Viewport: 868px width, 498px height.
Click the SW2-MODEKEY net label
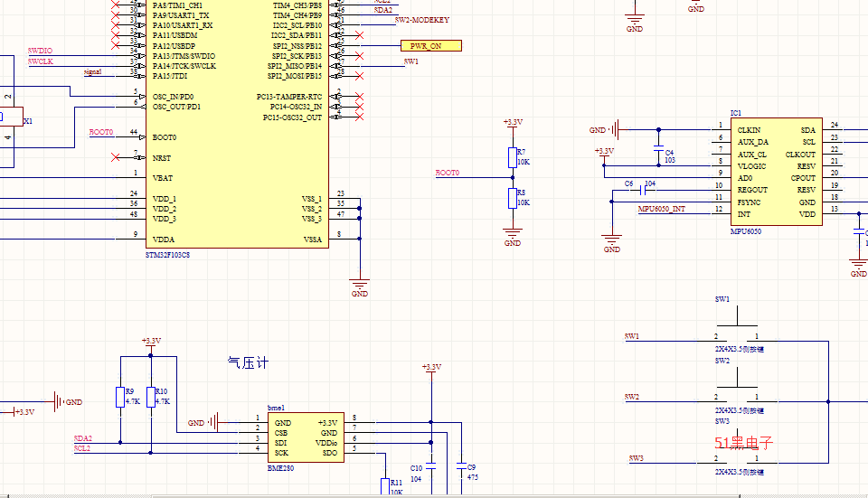422,20
